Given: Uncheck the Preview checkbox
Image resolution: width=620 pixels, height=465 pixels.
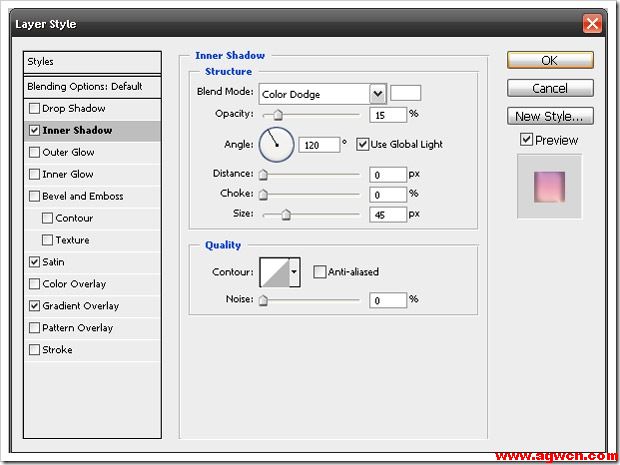Looking at the screenshot, I should click(526, 140).
